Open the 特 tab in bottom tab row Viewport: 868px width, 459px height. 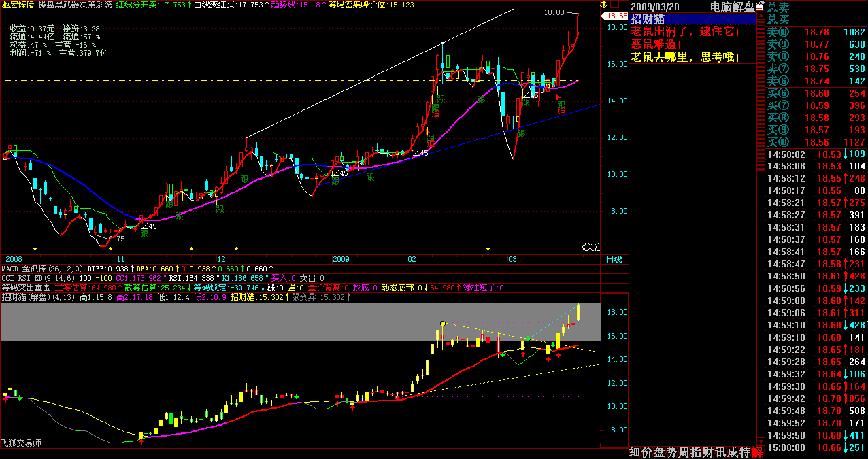pos(746,452)
